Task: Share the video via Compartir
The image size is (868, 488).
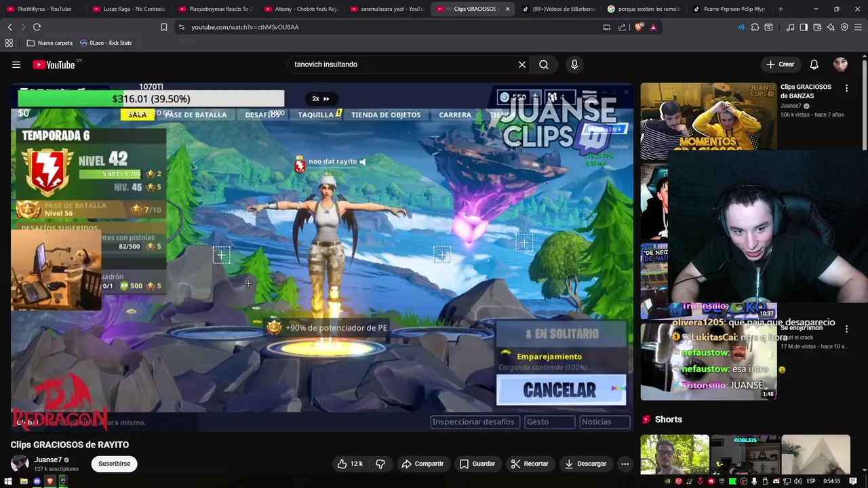Action: tap(422, 464)
